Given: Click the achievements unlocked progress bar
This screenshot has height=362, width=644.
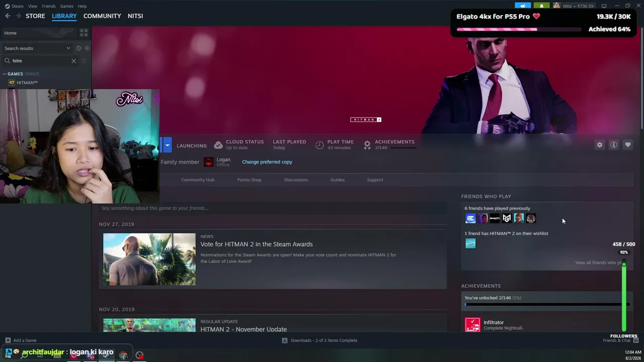Looking at the screenshot, I should coord(547,304).
